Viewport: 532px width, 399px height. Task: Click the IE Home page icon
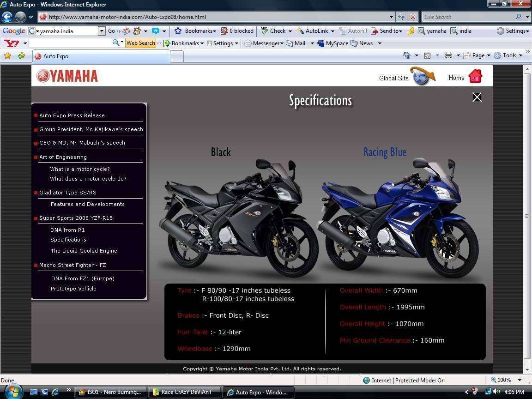[x=407, y=55]
